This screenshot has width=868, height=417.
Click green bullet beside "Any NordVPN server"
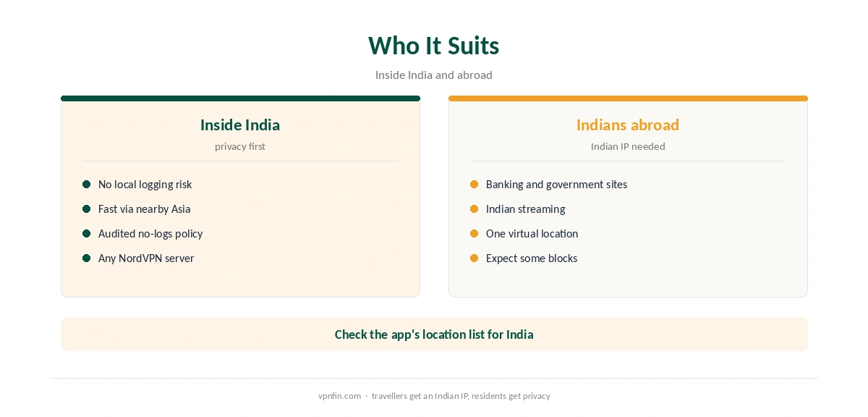87,258
